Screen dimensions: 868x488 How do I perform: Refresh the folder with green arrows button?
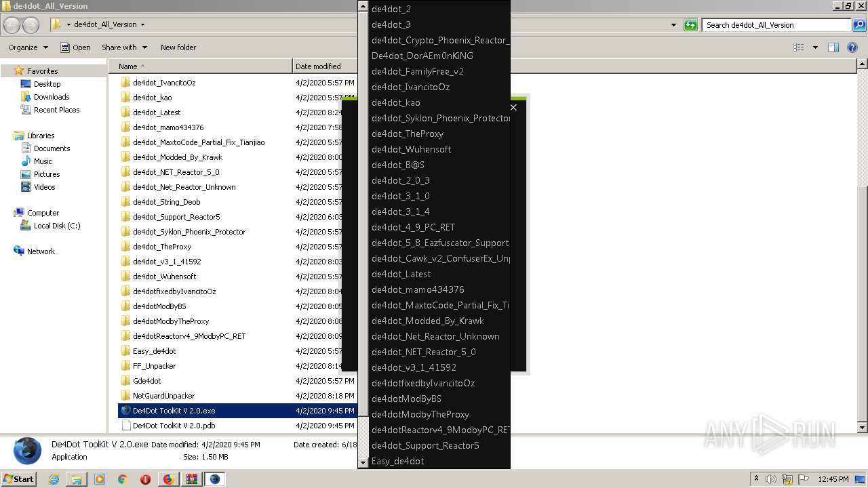tap(690, 25)
